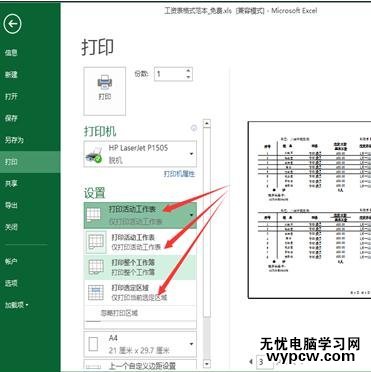Click the settings scrollbar up arrow
The image size is (371, 372).
point(207,123)
